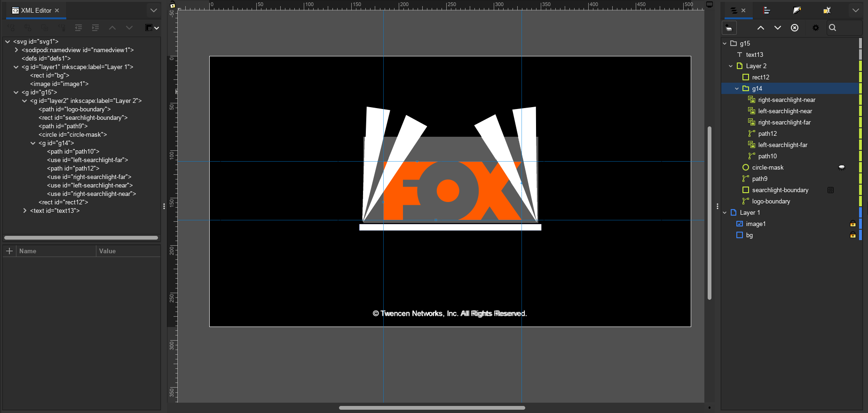Click the display mode icon above canvas scrollbar
Image resolution: width=868 pixels, height=413 pixels.
(710, 5)
